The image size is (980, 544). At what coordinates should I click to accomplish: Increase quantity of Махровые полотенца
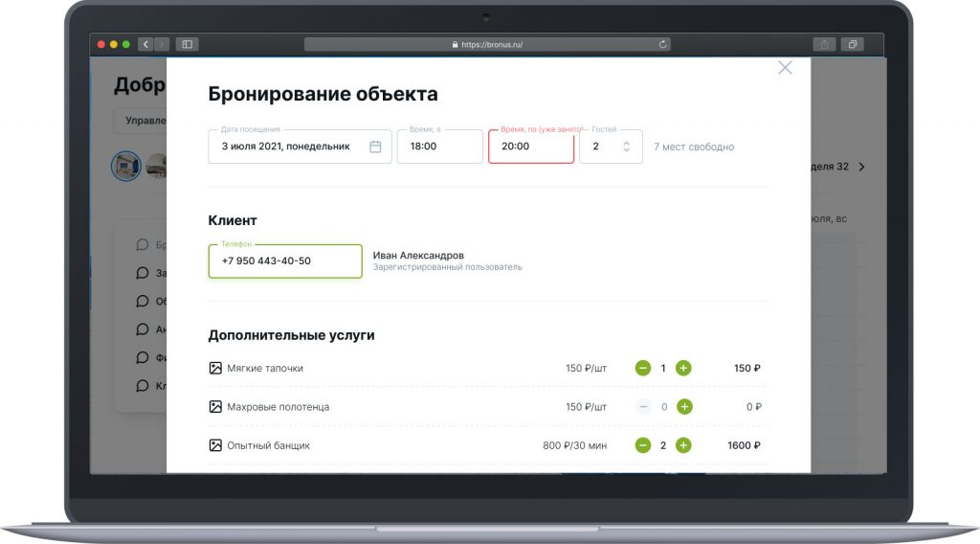pos(684,407)
